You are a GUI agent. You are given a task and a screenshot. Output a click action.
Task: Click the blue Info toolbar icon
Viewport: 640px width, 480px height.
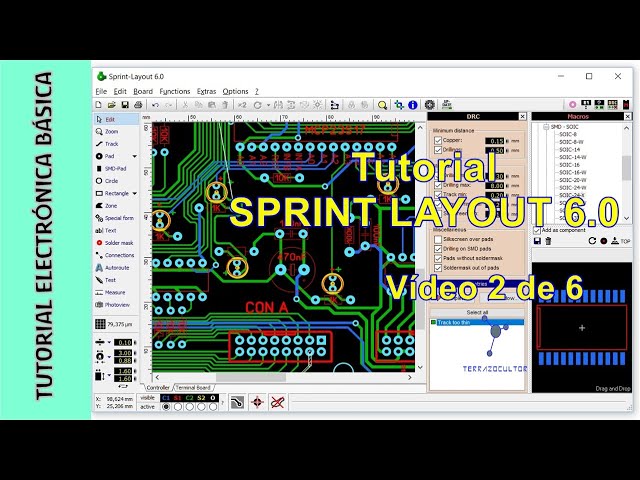point(413,105)
